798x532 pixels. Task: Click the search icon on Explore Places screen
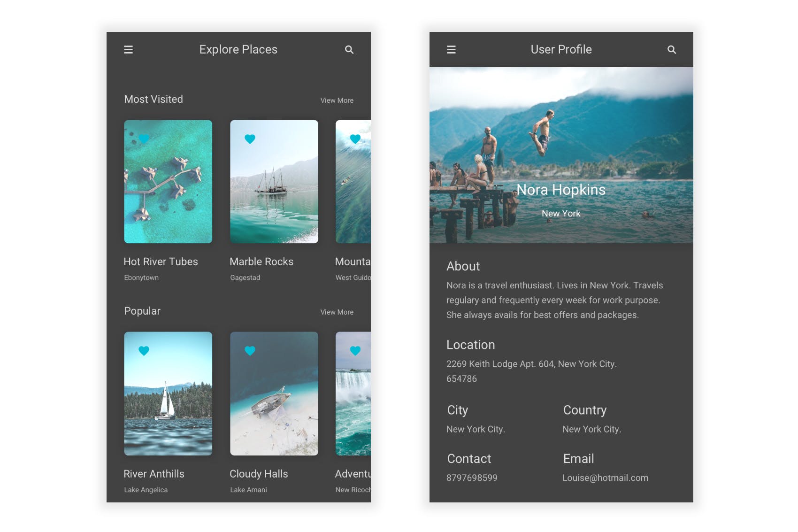(x=349, y=49)
